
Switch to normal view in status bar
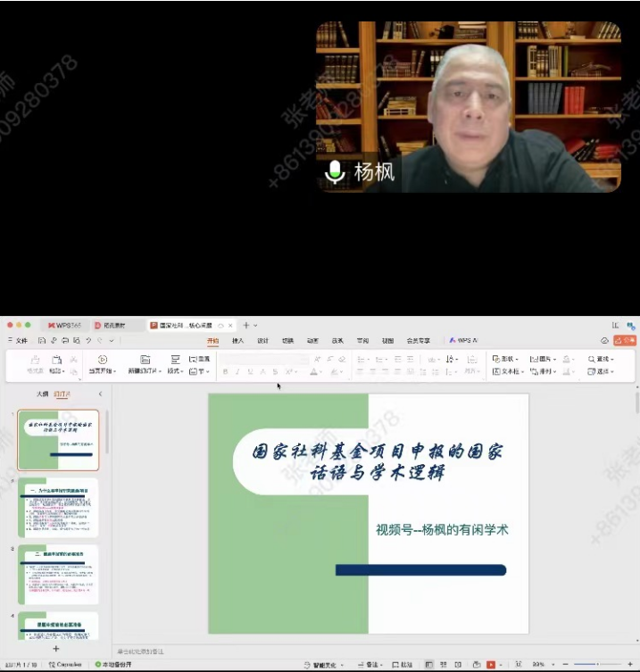tap(429, 665)
